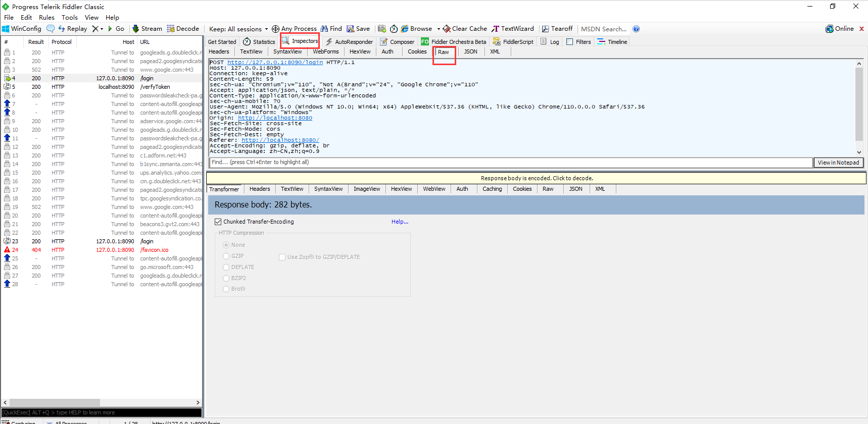Click the Remove sessions X icon
This screenshot has height=424, width=868.
pyautogui.click(x=95, y=29)
